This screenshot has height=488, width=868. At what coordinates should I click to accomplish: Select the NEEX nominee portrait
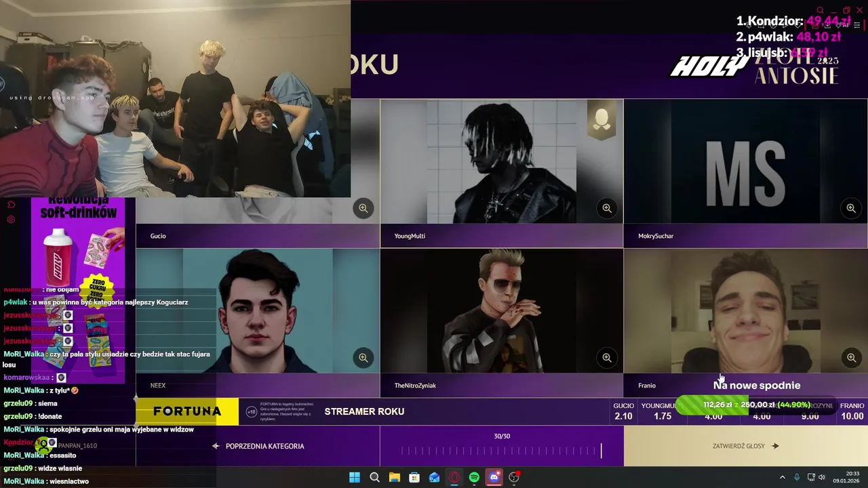258,310
